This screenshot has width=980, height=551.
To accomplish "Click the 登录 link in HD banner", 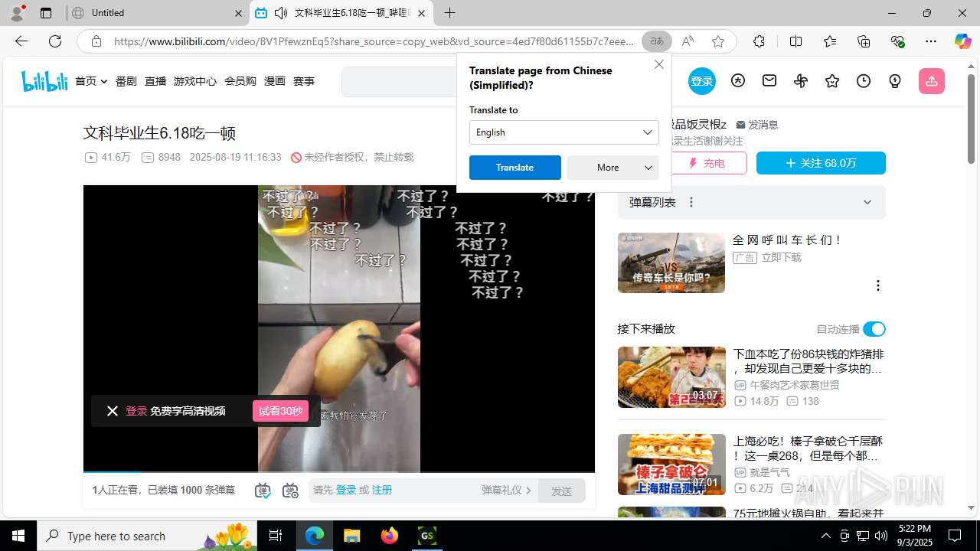I will [136, 411].
